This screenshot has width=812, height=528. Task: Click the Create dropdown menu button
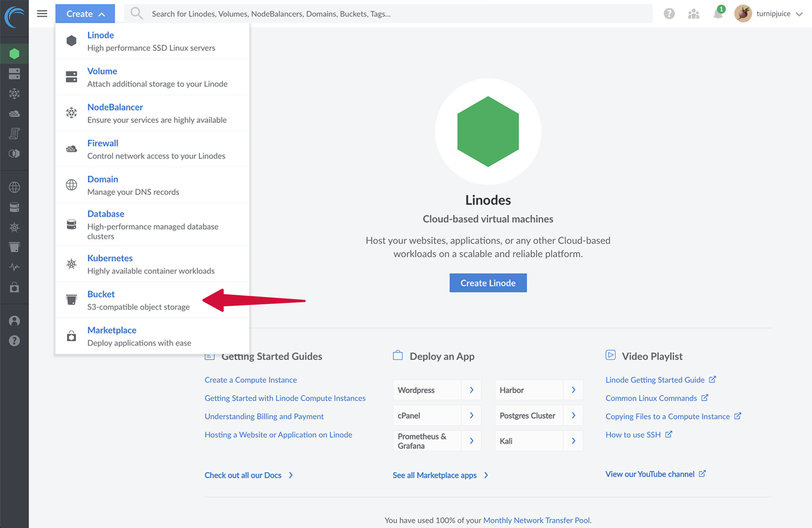85,13
